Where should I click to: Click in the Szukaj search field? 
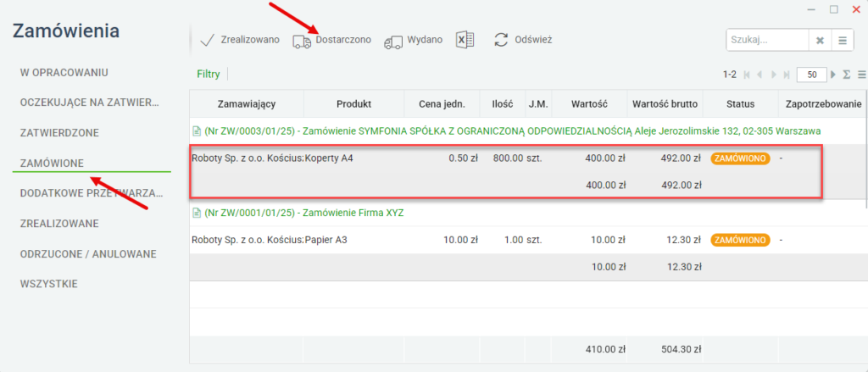(x=767, y=41)
